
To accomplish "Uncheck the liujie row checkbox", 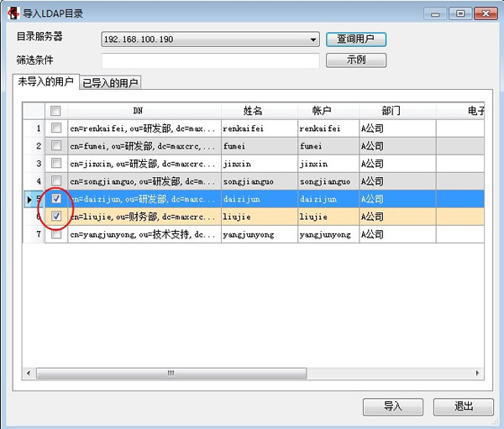I will tap(56, 217).
